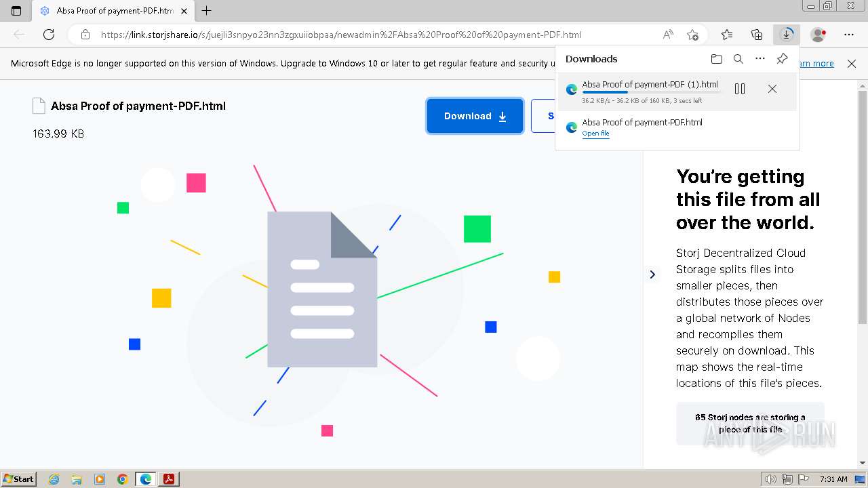The height and width of the screenshot is (488, 868).
Task: Open tab actions menu icon
Action: point(16,11)
